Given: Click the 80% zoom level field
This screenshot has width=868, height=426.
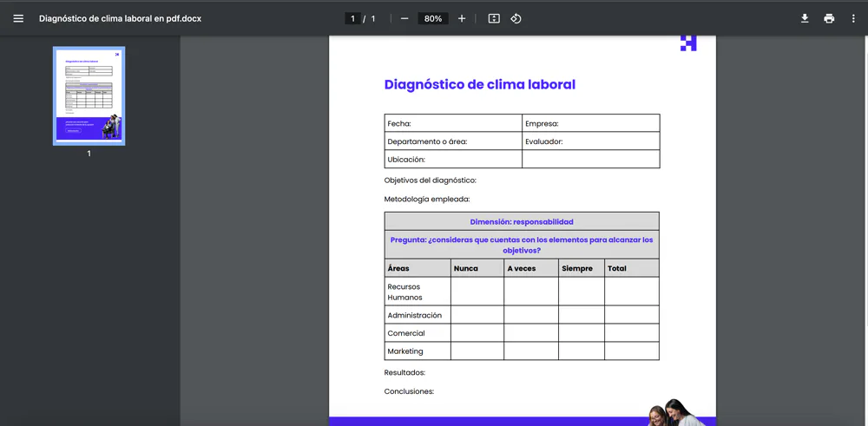Looking at the screenshot, I should 433,19.
